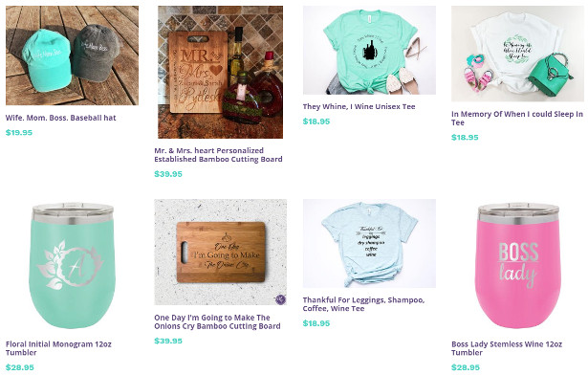Click the $19.95 price under the baseball hat

19,133
